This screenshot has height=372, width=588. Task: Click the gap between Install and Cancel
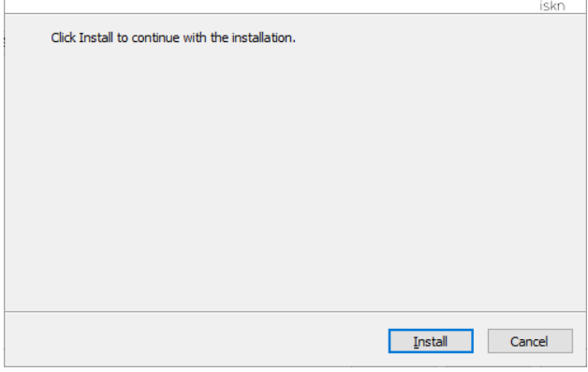[x=480, y=341]
